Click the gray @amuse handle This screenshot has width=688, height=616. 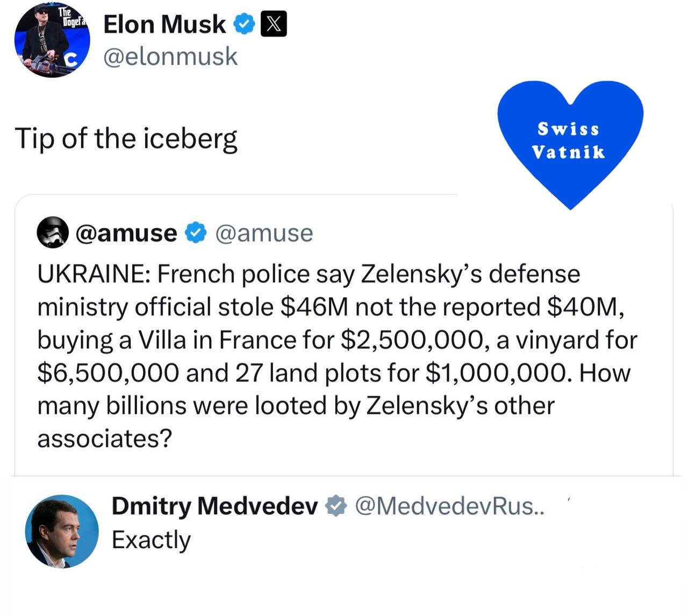[x=264, y=233]
